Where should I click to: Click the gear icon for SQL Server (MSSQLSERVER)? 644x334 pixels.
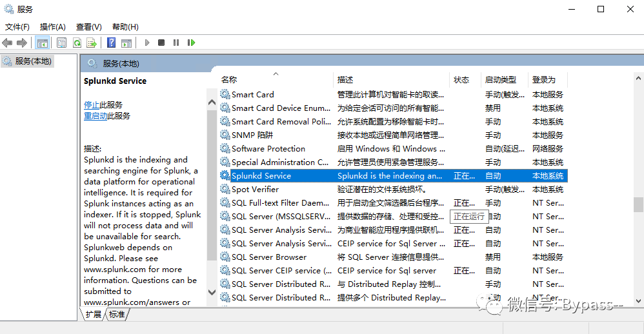click(x=225, y=216)
